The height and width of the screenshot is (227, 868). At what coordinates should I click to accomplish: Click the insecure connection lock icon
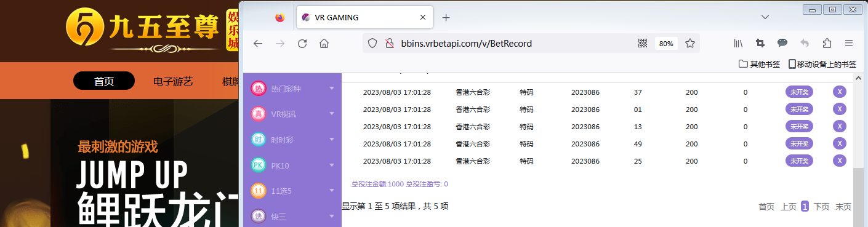[389, 44]
